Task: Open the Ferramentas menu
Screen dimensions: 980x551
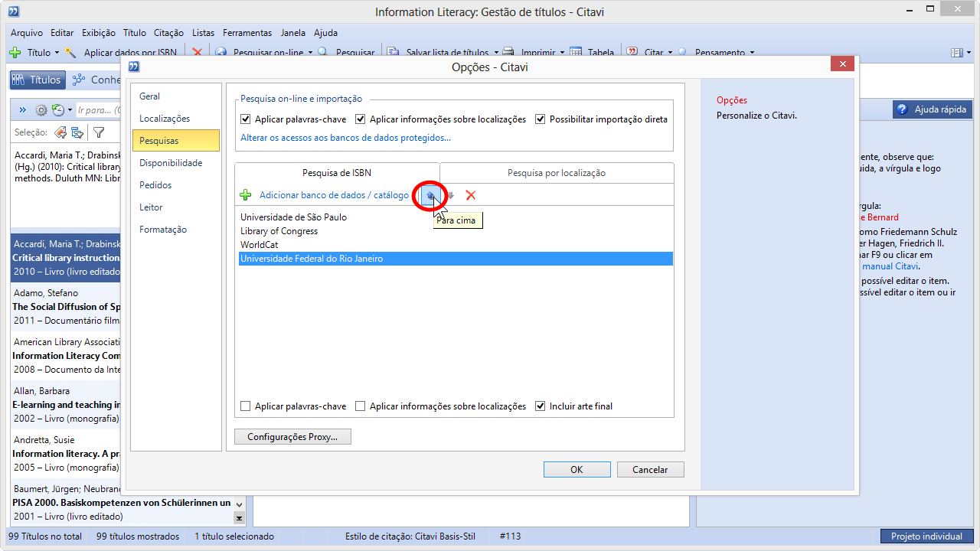Action: pyautogui.click(x=247, y=33)
